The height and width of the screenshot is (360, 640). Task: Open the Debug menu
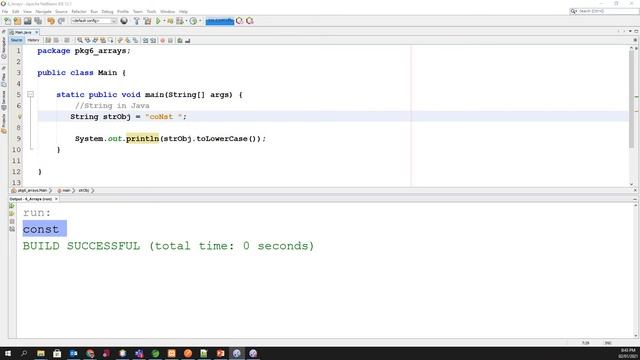(107, 11)
